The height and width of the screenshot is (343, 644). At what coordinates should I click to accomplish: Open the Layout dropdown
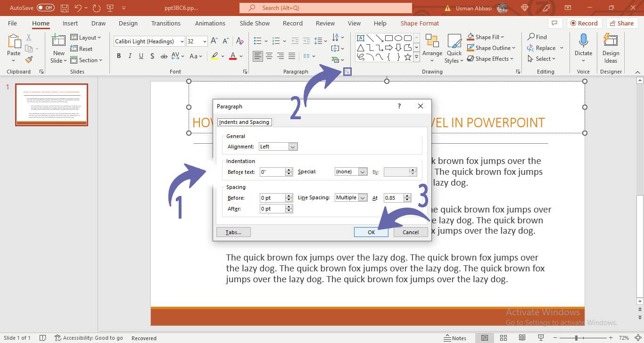(86, 37)
